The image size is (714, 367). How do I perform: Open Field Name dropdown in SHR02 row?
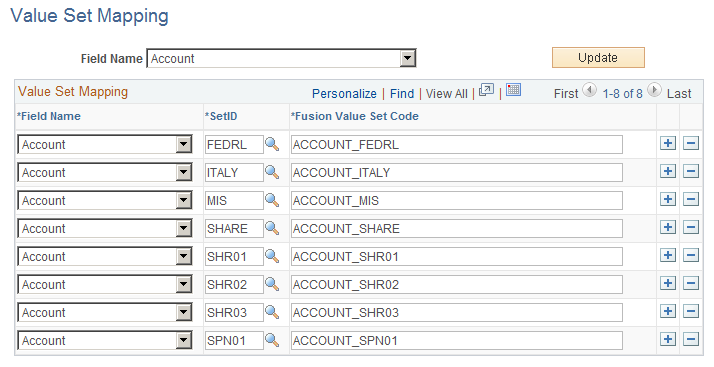(184, 285)
